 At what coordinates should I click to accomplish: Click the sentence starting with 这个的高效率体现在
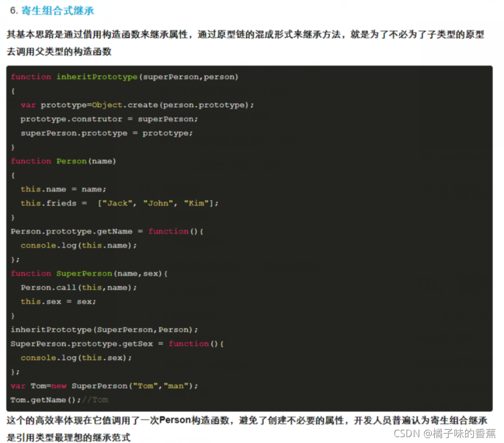247,429
